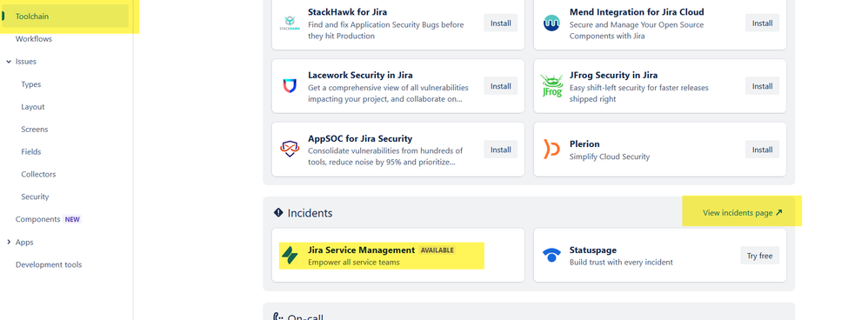Click the Incidents section warning icon
The width and height of the screenshot is (868, 320).
pyautogui.click(x=278, y=212)
